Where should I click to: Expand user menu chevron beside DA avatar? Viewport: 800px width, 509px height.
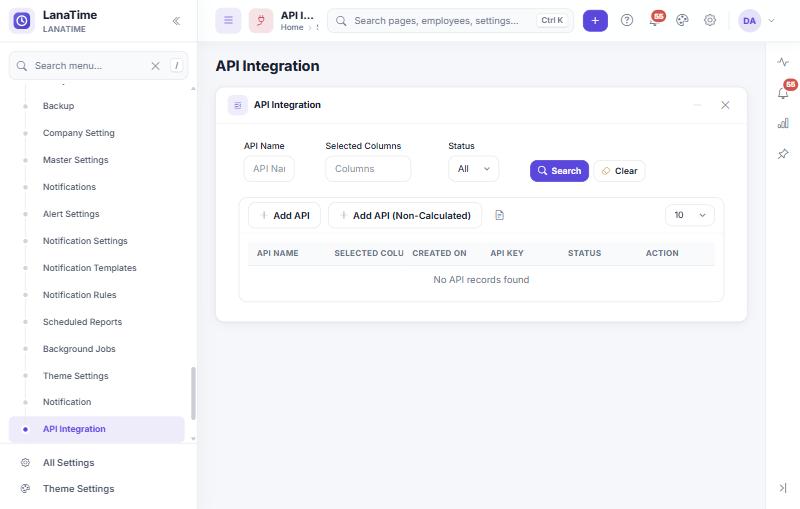[771, 21]
